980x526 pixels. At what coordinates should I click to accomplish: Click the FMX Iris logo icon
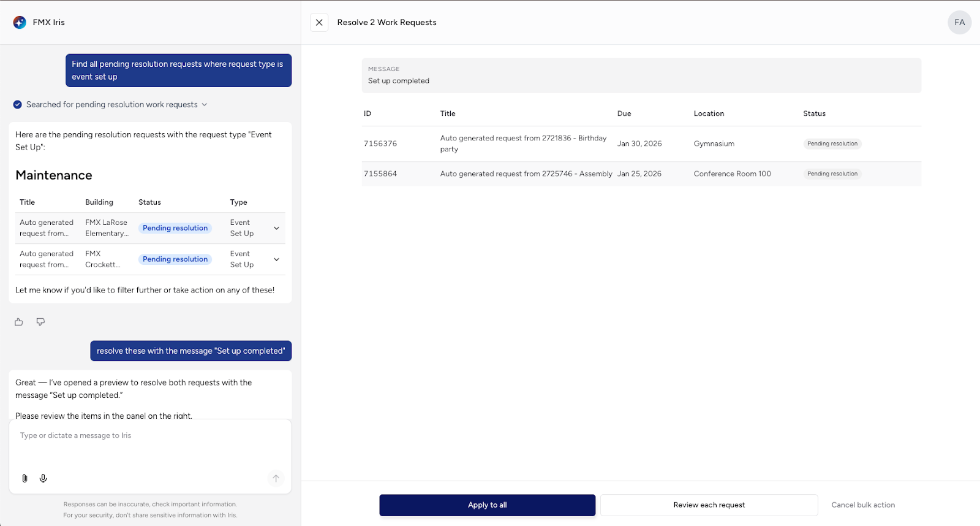coord(20,23)
